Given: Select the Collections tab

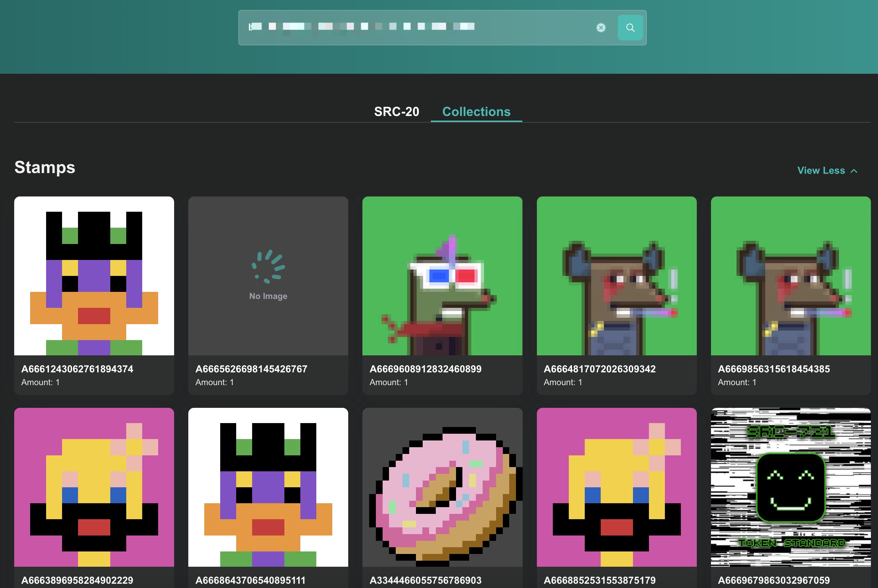Looking at the screenshot, I should click(476, 112).
